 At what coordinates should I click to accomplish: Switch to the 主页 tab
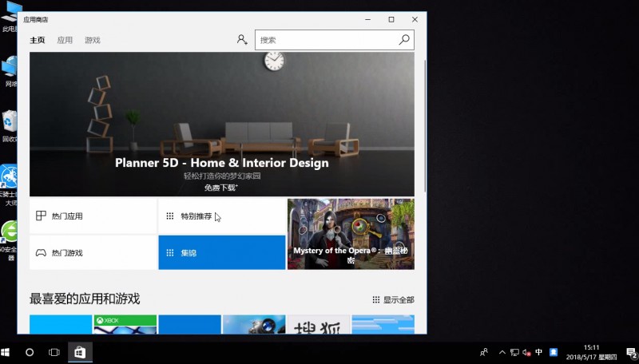tap(37, 40)
